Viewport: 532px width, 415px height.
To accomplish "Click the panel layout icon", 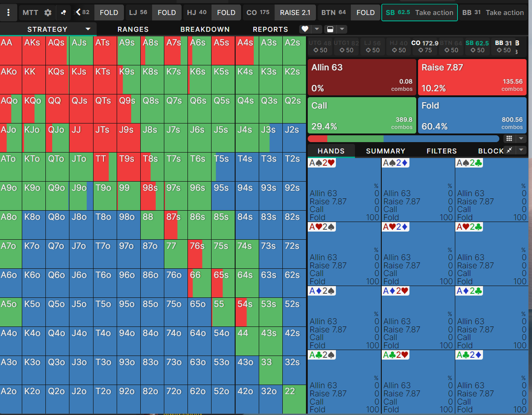I will coord(330,29).
